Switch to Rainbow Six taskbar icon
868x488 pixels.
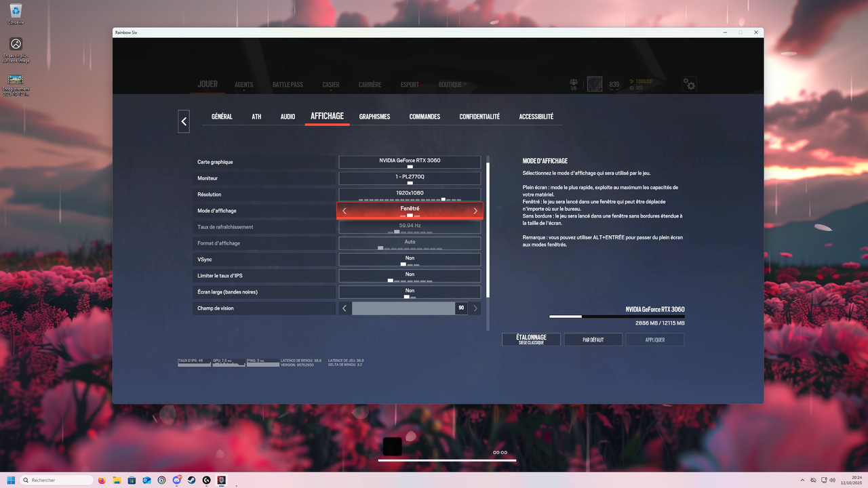pyautogui.click(x=222, y=480)
